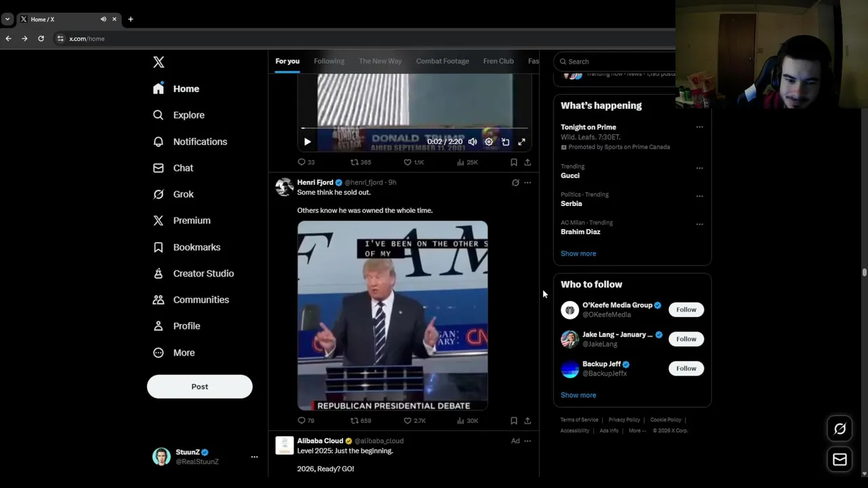
Task: Bookmark the post with 25K views
Action: coord(513,162)
